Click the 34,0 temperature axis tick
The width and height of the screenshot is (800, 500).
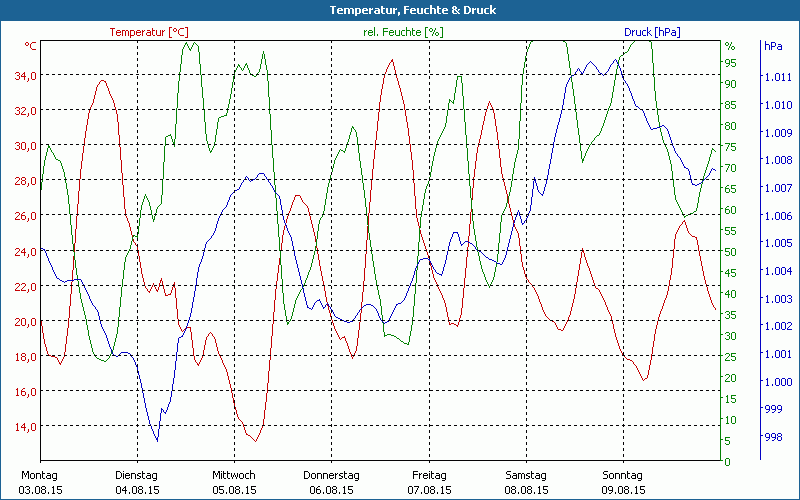pos(25,75)
